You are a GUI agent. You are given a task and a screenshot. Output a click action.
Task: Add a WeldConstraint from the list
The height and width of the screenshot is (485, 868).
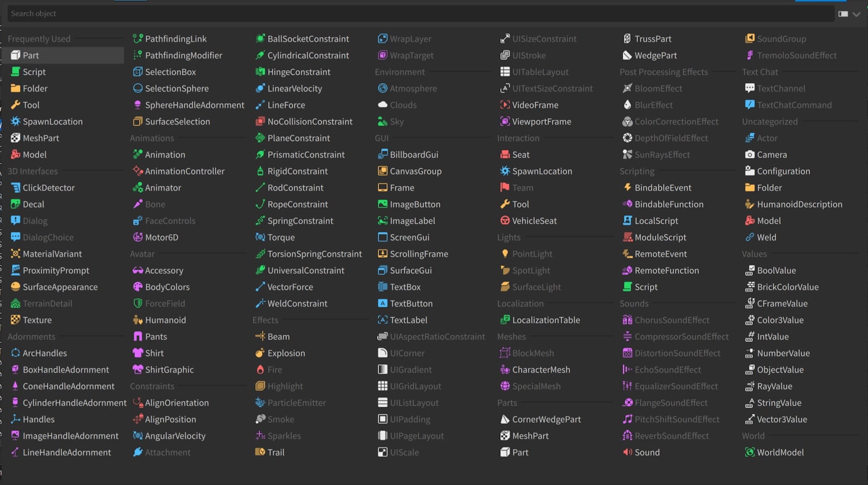[x=297, y=304]
